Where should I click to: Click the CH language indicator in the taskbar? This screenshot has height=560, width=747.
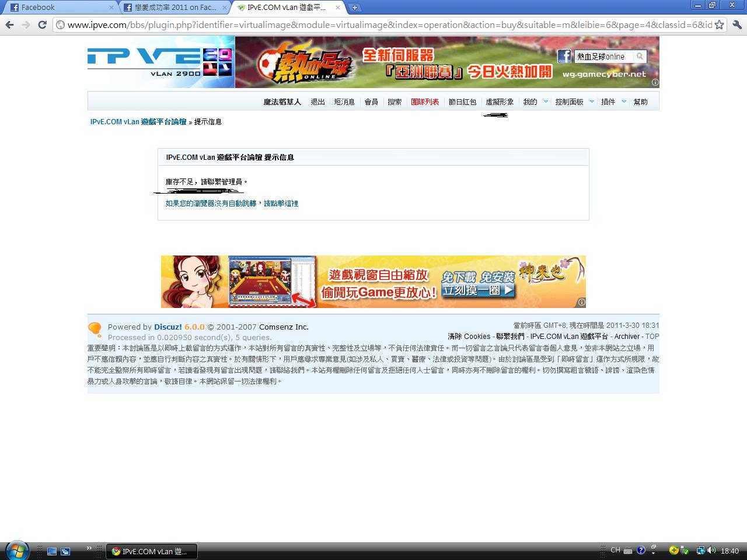pyautogui.click(x=615, y=550)
